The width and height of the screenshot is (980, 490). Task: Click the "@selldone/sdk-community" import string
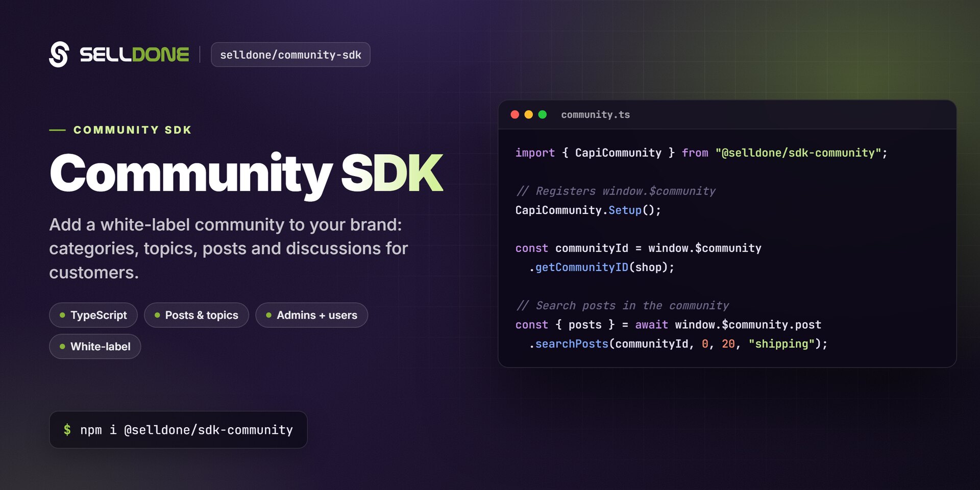[798, 153]
